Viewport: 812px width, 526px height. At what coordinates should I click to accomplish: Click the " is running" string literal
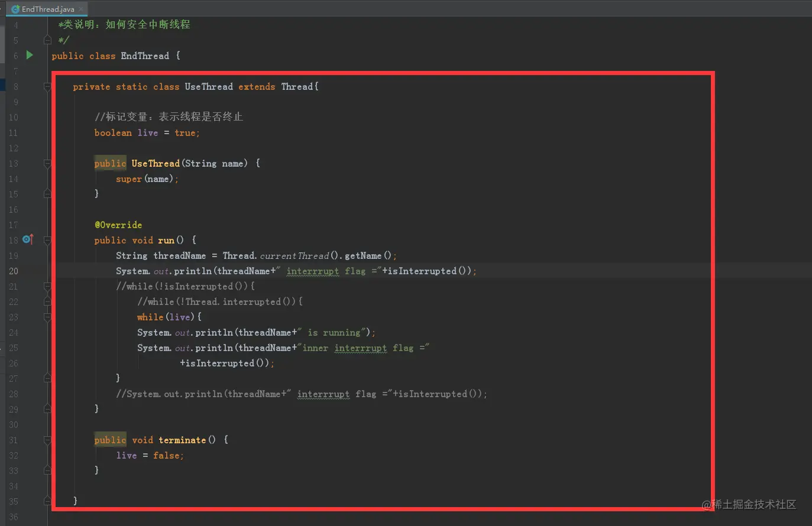coord(331,332)
